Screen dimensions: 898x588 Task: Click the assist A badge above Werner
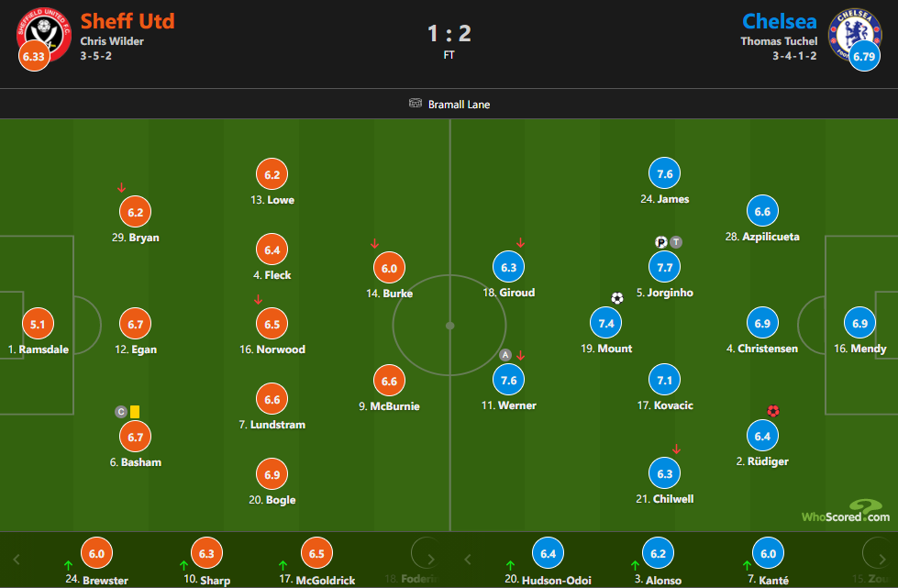(x=505, y=355)
